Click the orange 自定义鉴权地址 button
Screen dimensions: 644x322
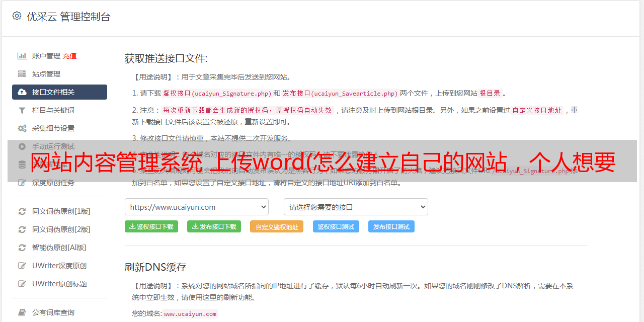pos(277,226)
